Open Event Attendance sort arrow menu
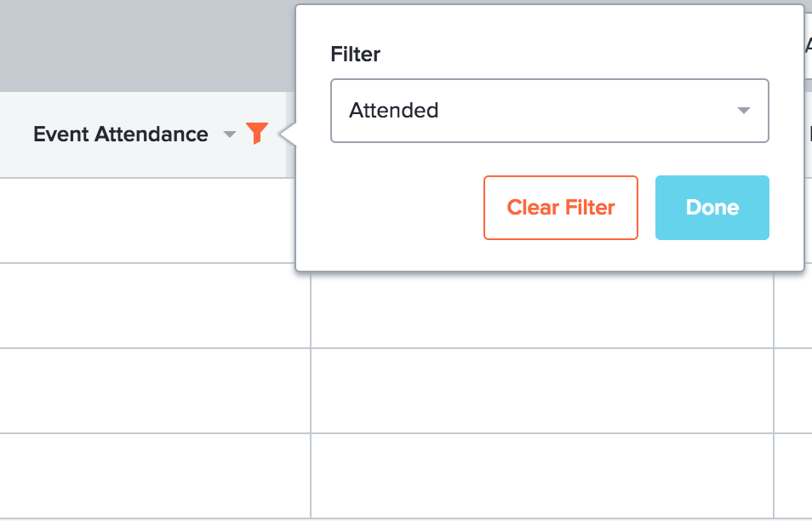 click(230, 135)
